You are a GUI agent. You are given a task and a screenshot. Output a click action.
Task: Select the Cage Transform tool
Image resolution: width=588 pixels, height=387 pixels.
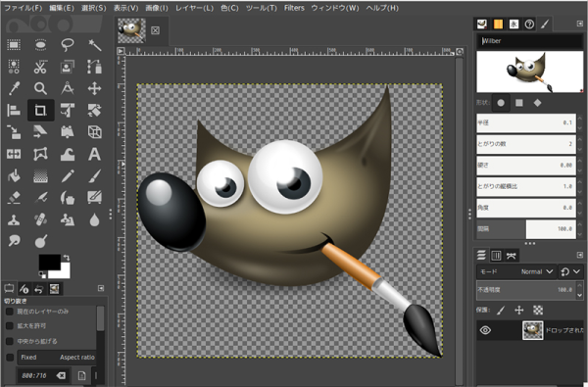[40, 154]
